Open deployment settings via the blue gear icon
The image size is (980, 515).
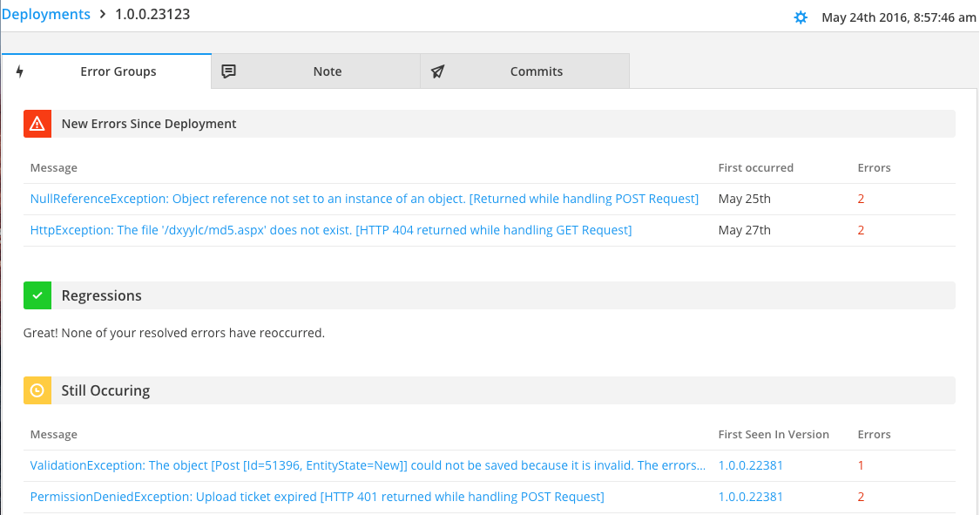[801, 17]
